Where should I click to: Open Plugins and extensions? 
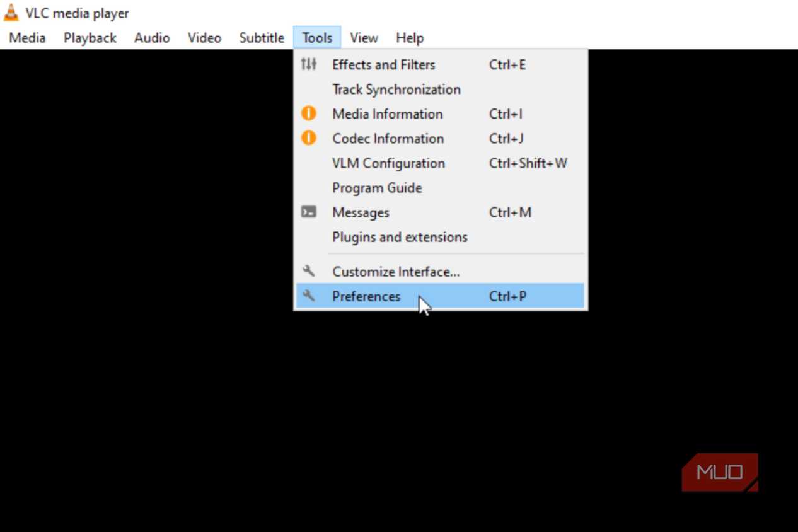click(x=440, y=236)
